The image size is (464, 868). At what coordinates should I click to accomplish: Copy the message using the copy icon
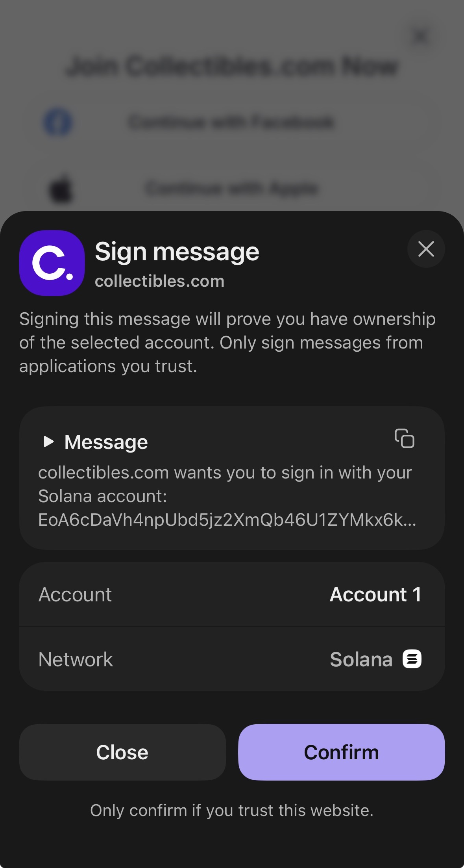coord(405,438)
